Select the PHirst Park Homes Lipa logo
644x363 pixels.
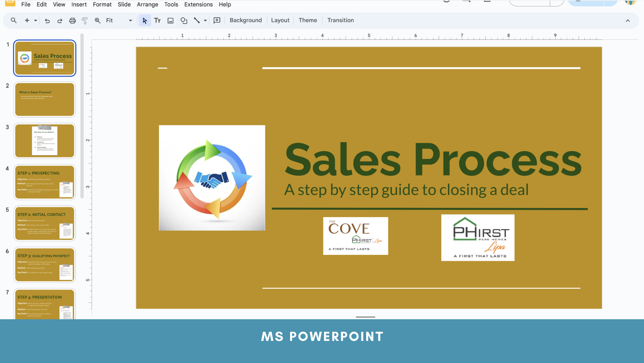pos(478,238)
